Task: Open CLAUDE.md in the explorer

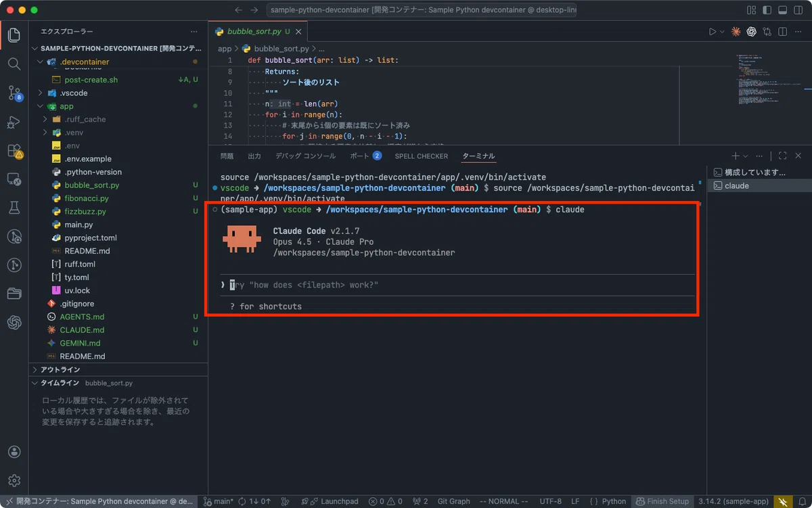Action: 82,330
